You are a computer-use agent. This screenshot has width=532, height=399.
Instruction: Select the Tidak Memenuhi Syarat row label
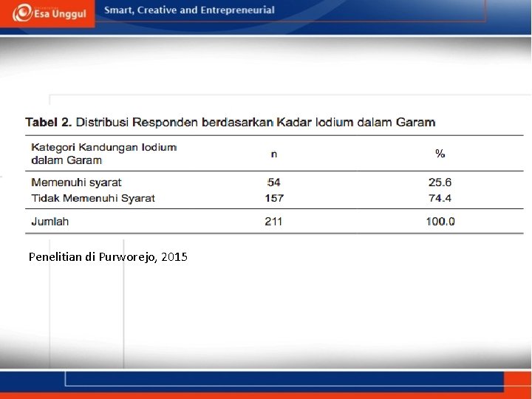tap(93, 198)
